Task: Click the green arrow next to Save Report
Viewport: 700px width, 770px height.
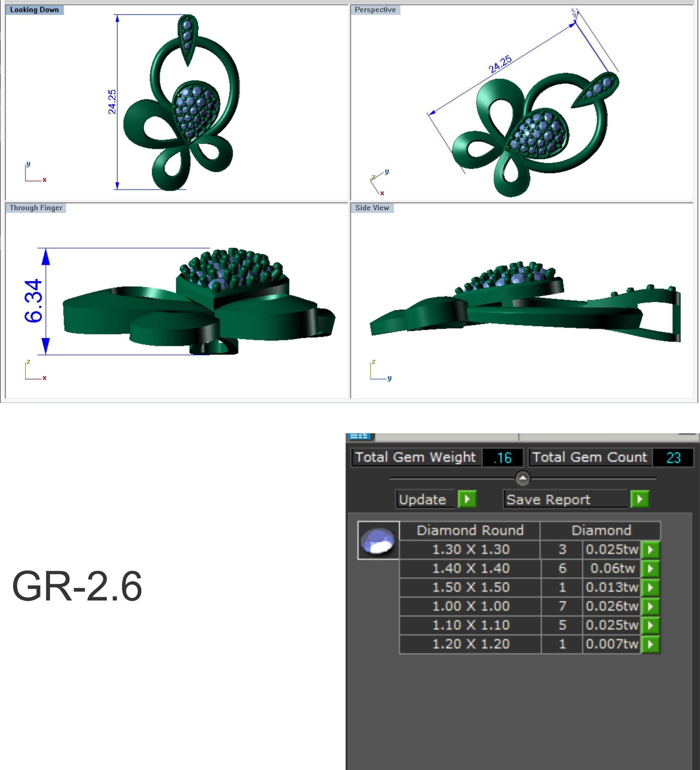Action: pos(640,499)
